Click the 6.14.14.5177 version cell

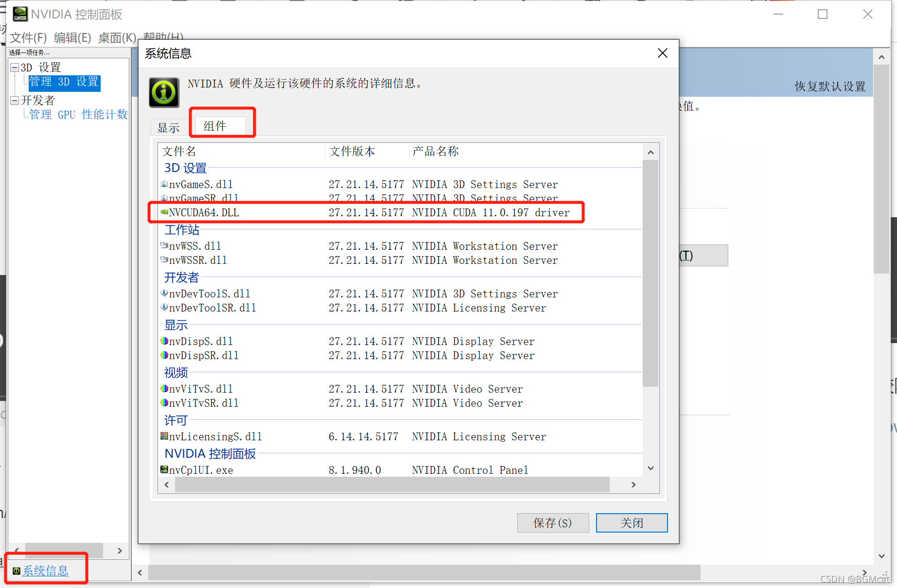[x=363, y=436]
